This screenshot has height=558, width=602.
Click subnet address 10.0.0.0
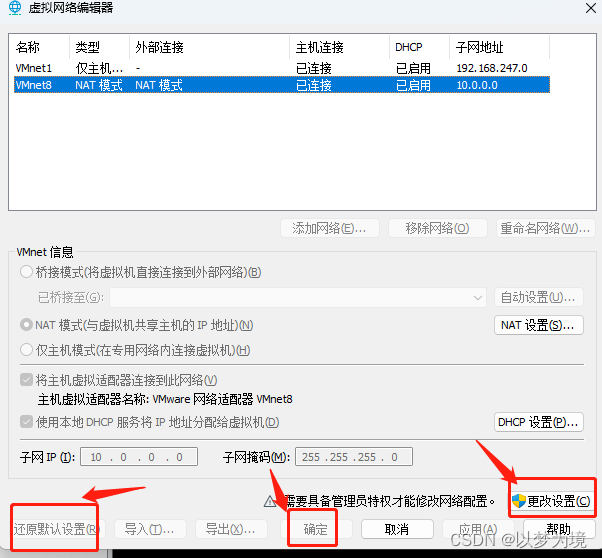[x=477, y=85]
